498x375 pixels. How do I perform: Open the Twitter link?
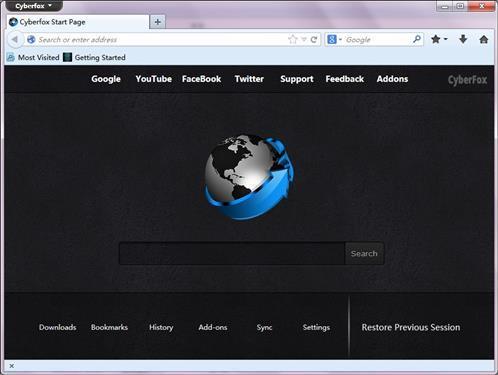pos(249,79)
